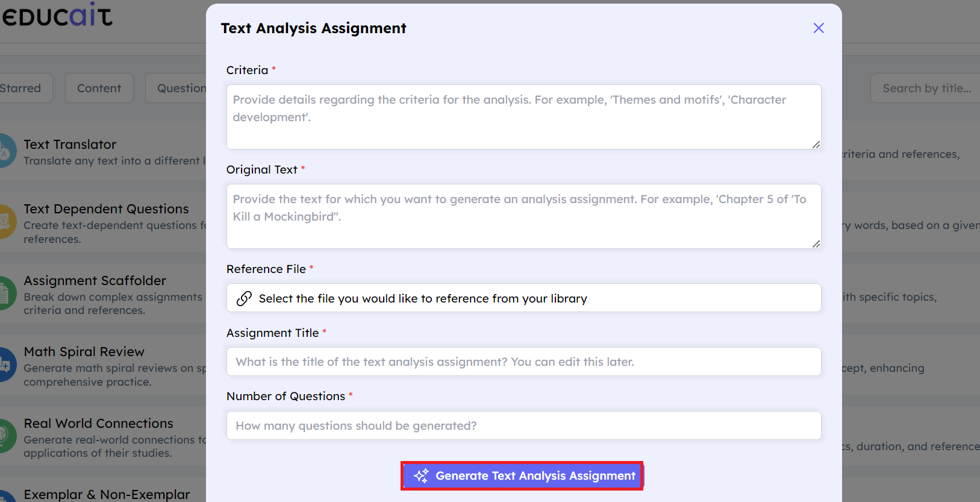The width and height of the screenshot is (980, 502).
Task: Focus the Original Text field
Action: (523, 216)
